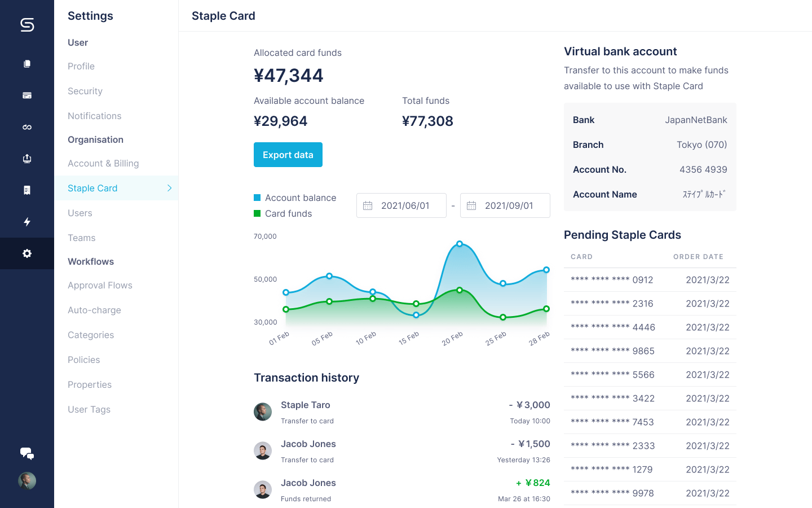This screenshot has height=508, width=812.
Task: Click the calendar icon in the start date field
Action: pyautogui.click(x=367, y=205)
